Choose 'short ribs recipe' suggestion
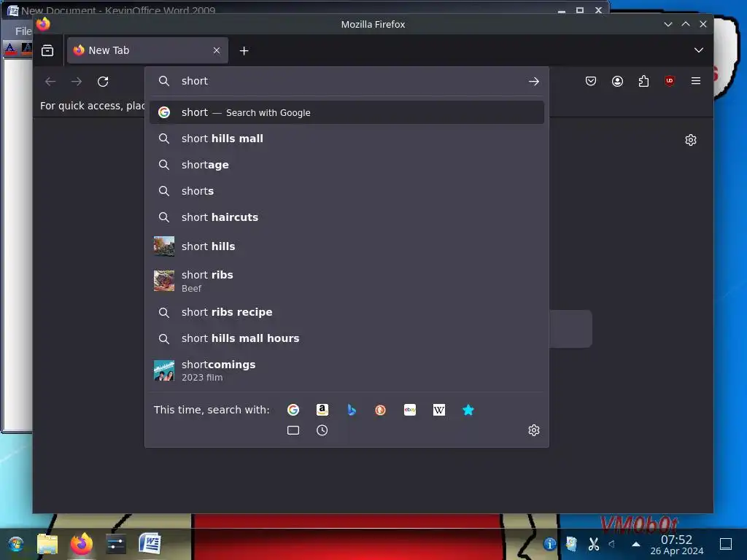747x560 pixels. click(347, 312)
